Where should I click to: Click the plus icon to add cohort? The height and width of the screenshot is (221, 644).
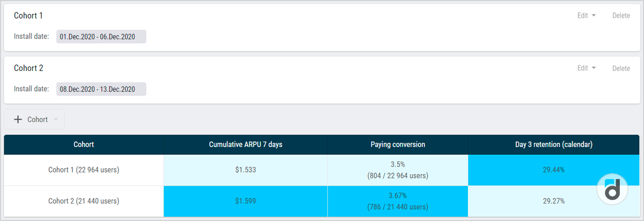pyautogui.click(x=18, y=119)
